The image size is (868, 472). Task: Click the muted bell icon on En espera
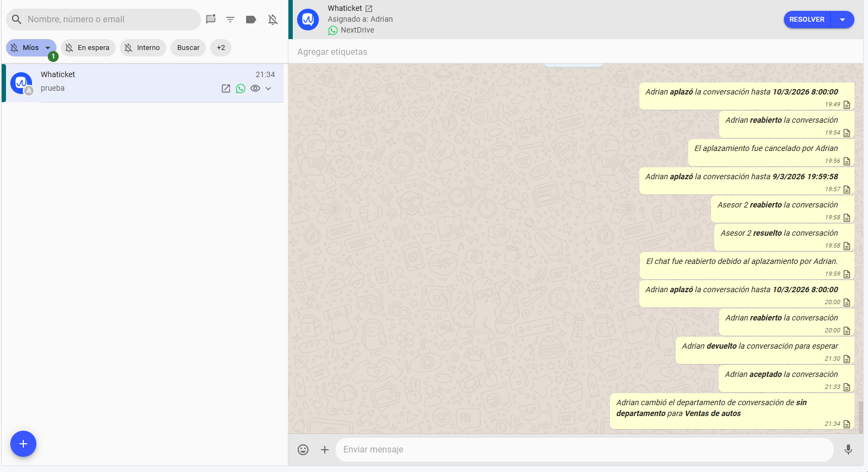point(69,48)
